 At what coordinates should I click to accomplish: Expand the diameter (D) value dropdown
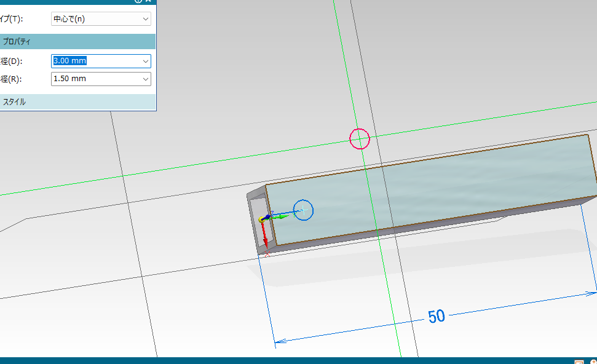(x=145, y=61)
